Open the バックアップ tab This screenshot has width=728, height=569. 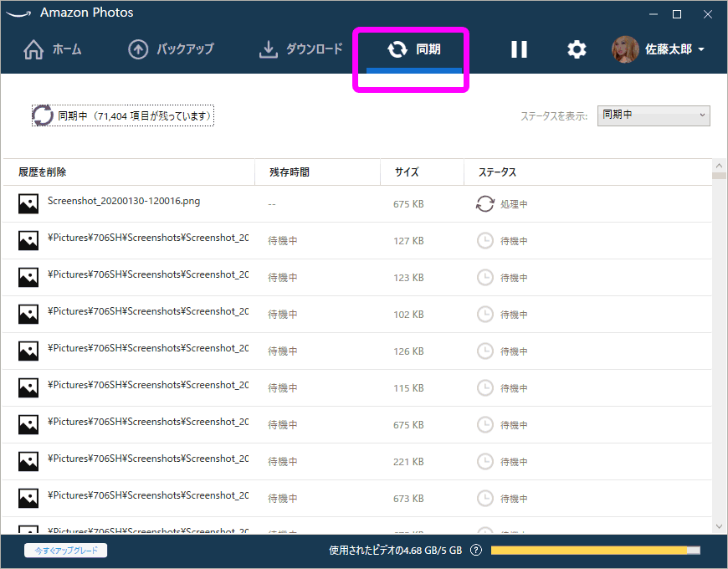click(171, 49)
